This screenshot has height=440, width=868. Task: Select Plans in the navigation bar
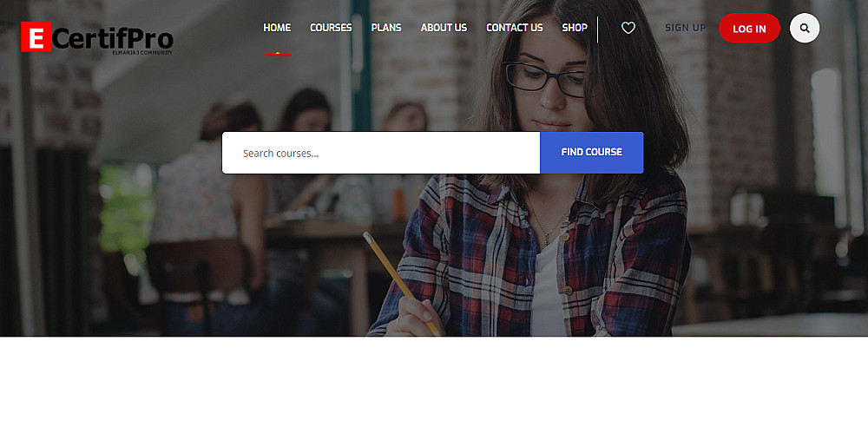(386, 28)
